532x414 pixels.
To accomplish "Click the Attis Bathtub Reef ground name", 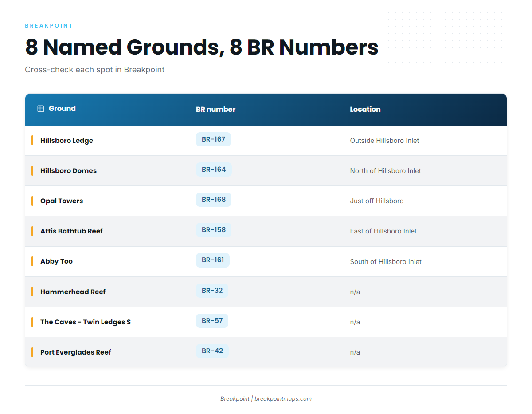I will [x=71, y=231].
